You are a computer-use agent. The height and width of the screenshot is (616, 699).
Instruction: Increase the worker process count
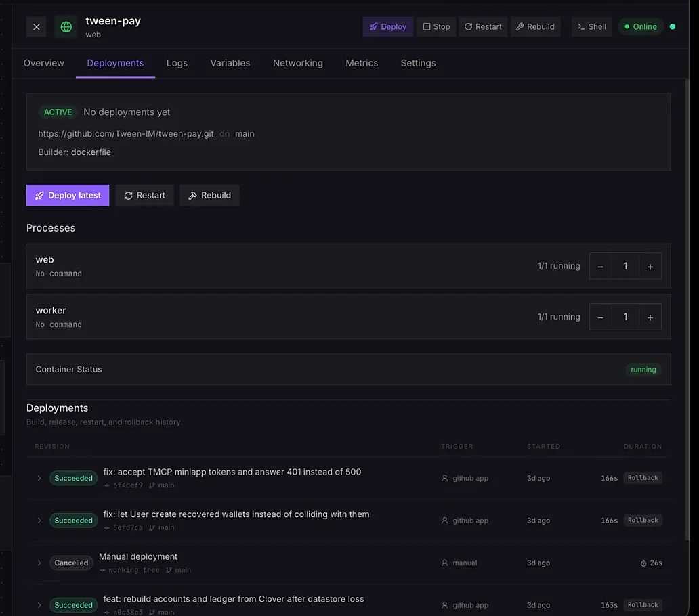(x=650, y=317)
